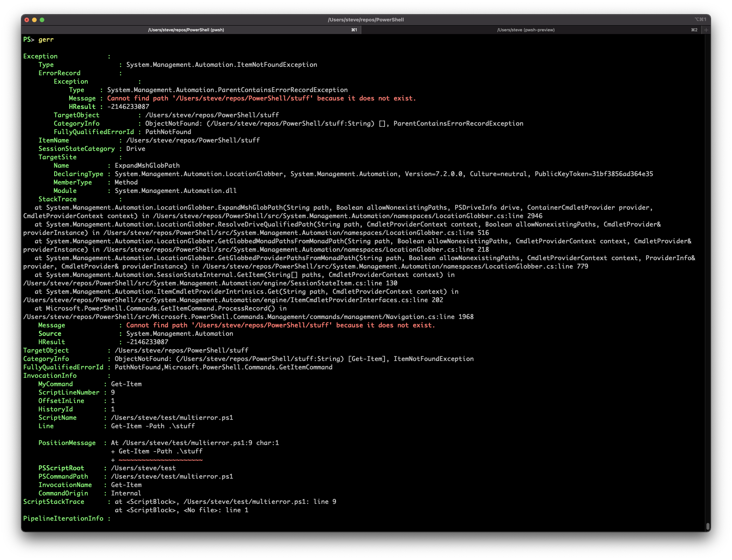This screenshot has width=732, height=560.
Task: Click the 'StackTrace' label
Action: [x=57, y=199]
